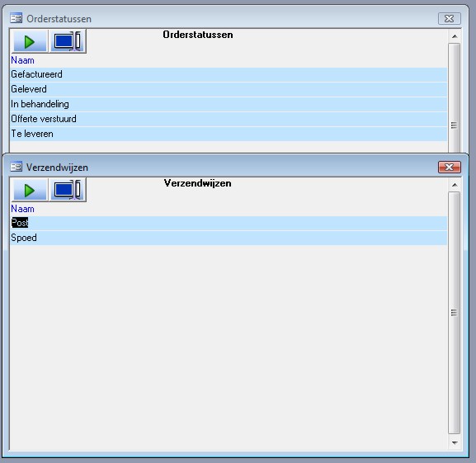
Task: Click the Orderstatussen title bar form icon
Action: click(16, 18)
